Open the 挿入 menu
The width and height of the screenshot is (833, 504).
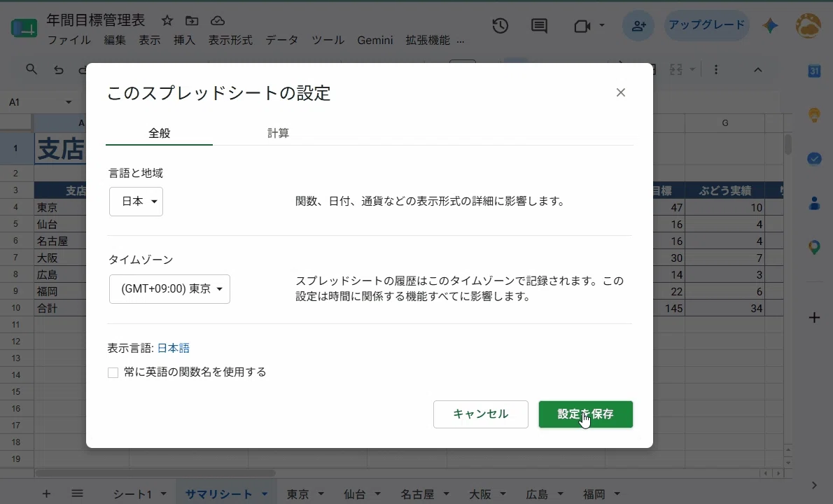(x=184, y=41)
